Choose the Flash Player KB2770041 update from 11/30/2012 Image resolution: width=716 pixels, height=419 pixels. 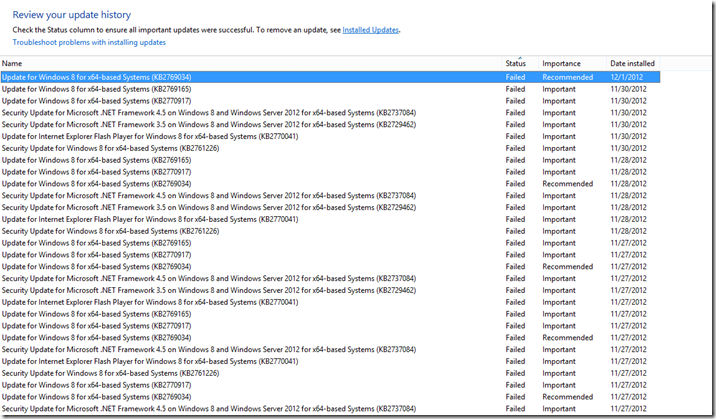[x=330, y=136]
